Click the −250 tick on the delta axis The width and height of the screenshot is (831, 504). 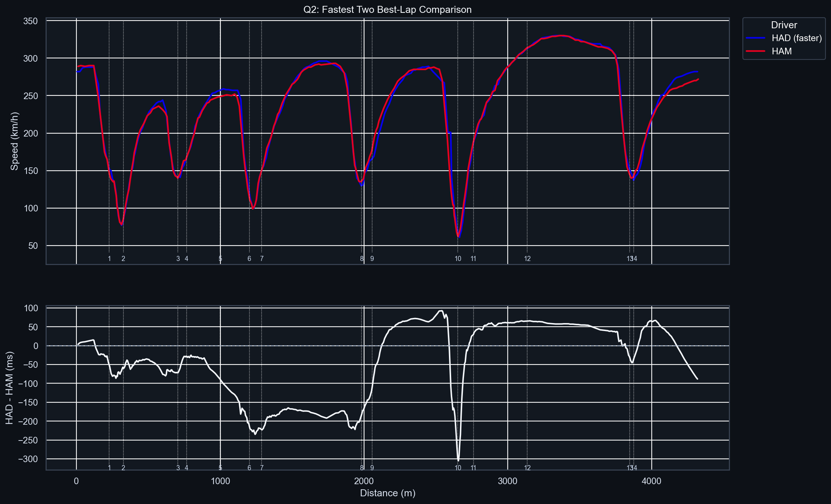(x=28, y=440)
